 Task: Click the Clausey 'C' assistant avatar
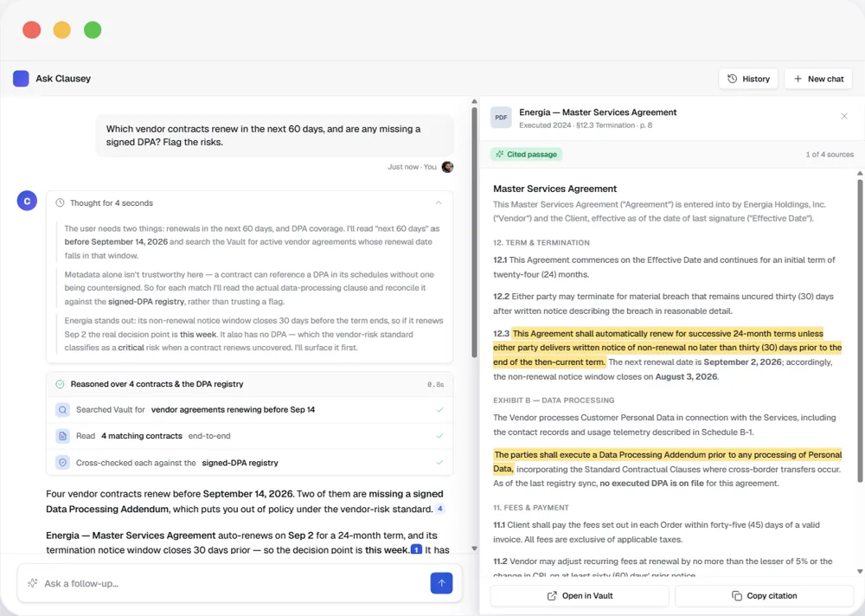click(27, 201)
